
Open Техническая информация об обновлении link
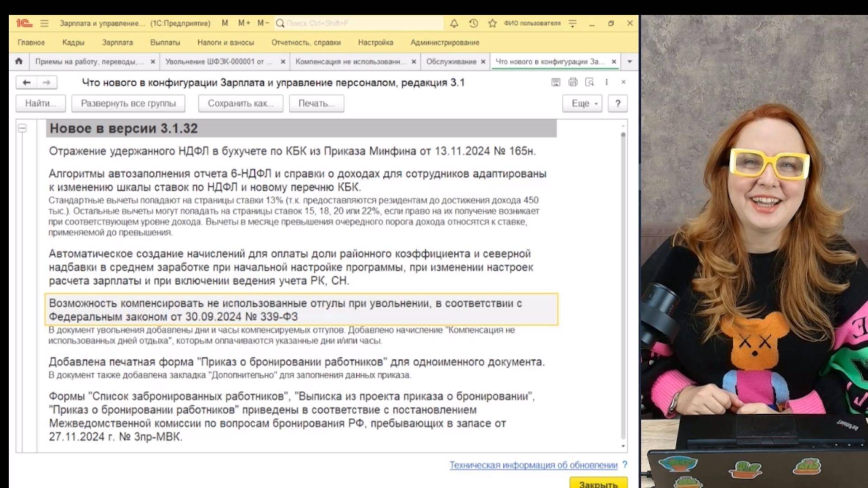click(533, 465)
